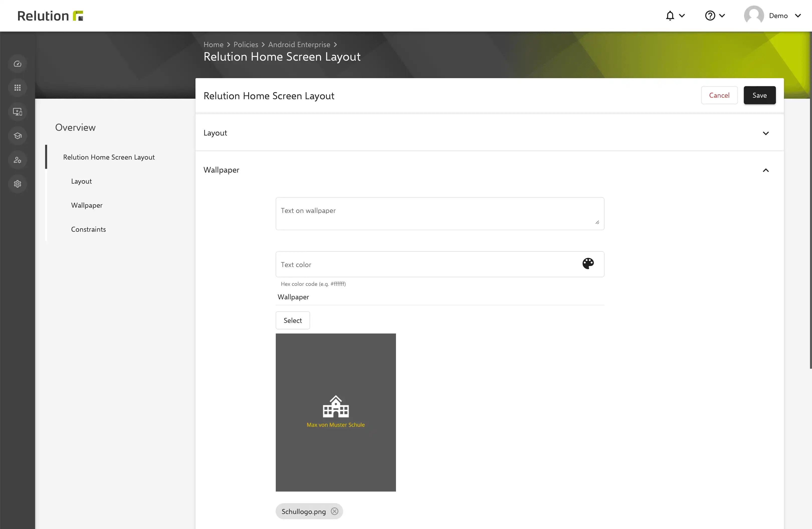The height and width of the screenshot is (529, 812).
Task: Select Relution Home Screen Layout in overview
Action: [109, 157]
